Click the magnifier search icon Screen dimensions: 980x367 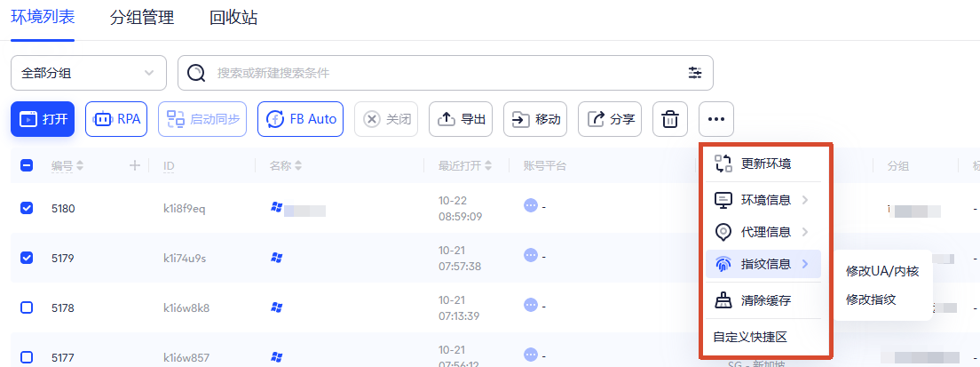pyautogui.click(x=196, y=73)
